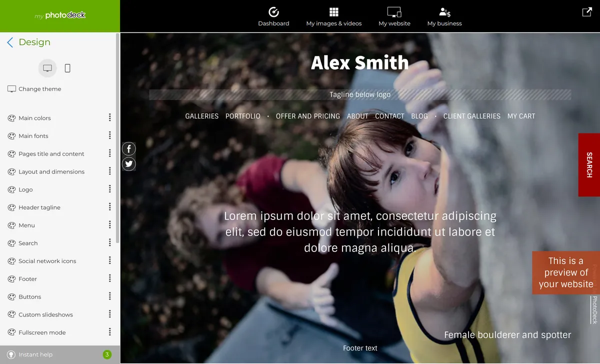Open Header tagline settings
The width and height of the screenshot is (600, 364).
[39, 207]
